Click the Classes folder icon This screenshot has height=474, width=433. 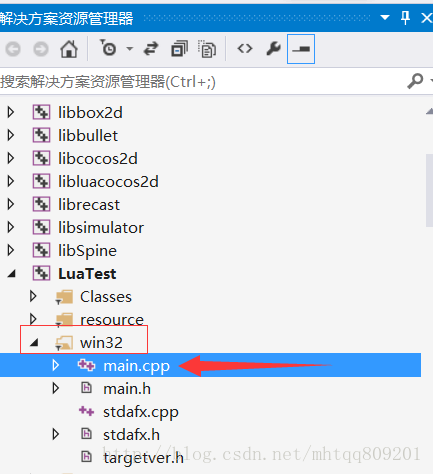click(x=64, y=297)
